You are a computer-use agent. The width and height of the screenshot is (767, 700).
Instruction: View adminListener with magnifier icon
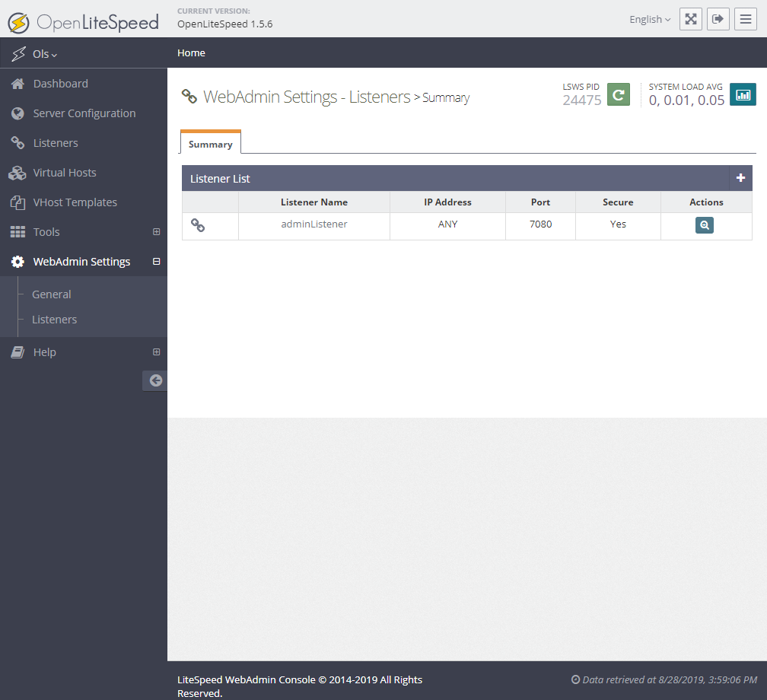705,225
